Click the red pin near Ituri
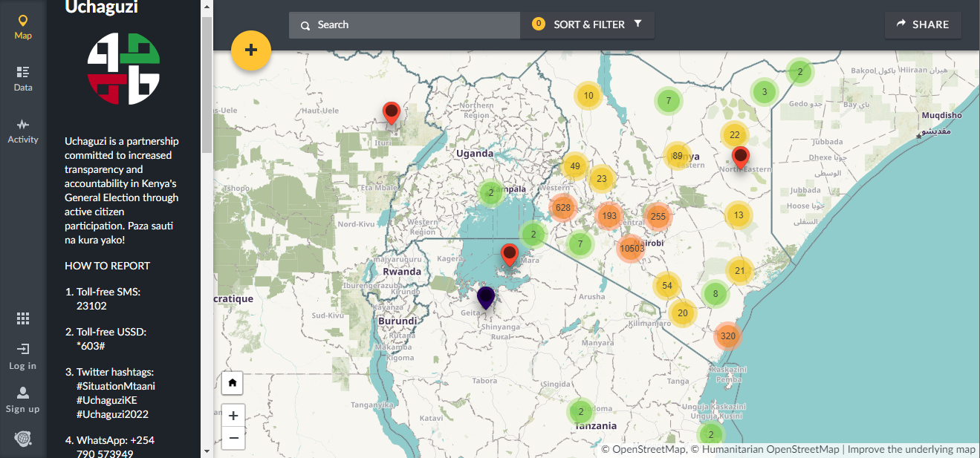This screenshot has height=458, width=980. [392, 113]
